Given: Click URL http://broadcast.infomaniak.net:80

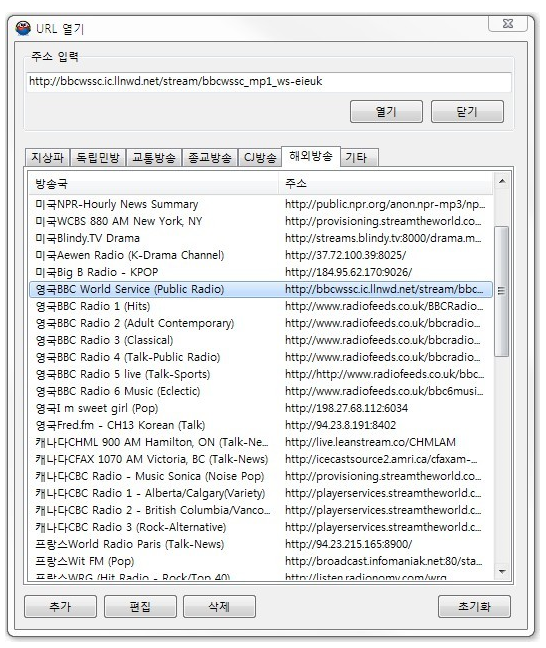Looking at the screenshot, I should 384,561.
